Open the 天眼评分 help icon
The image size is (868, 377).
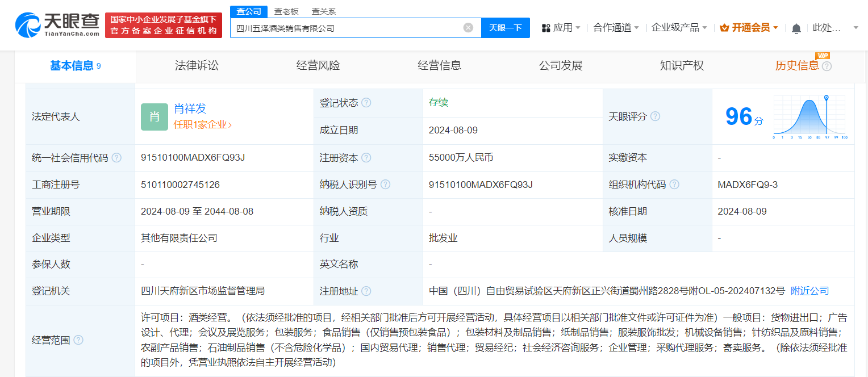click(x=655, y=116)
